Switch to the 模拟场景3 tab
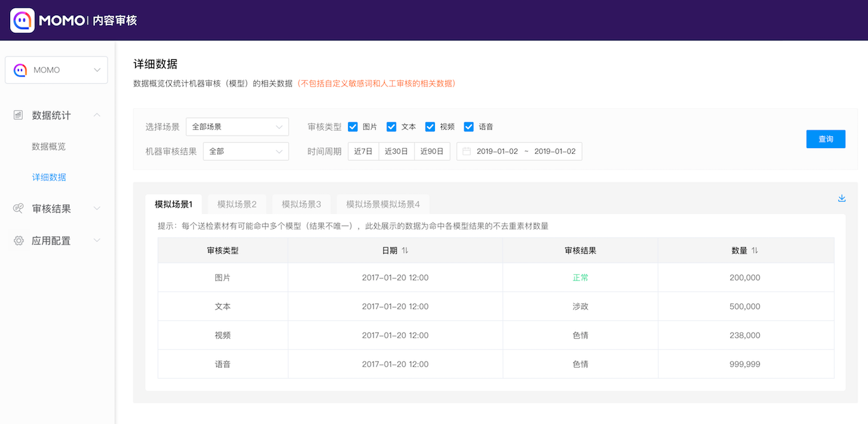 point(302,204)
